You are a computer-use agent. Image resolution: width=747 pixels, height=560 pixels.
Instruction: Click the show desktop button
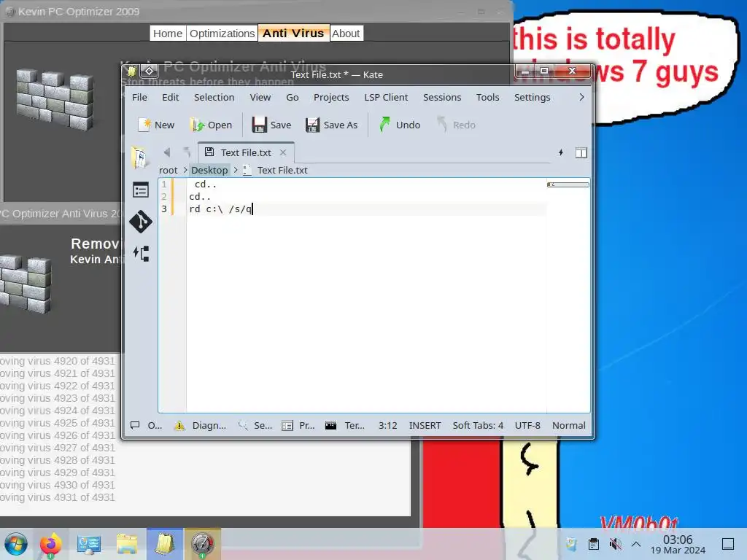tap(728, 544)
